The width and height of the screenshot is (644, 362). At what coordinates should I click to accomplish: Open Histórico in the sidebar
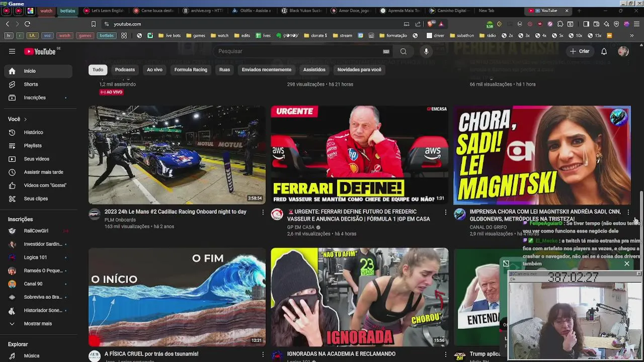[x=38, y=132]
